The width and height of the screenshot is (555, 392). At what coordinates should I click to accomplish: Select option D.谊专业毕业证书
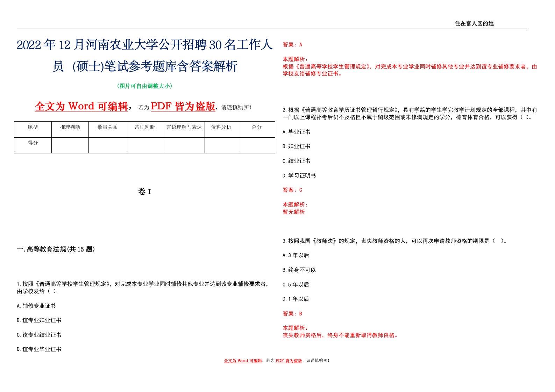pyautogui.click(x=39, y=349)
